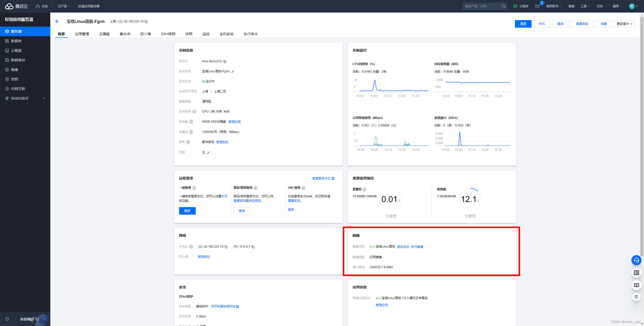
Task: Open the 制作镜像 link
Action: point(417,247)
